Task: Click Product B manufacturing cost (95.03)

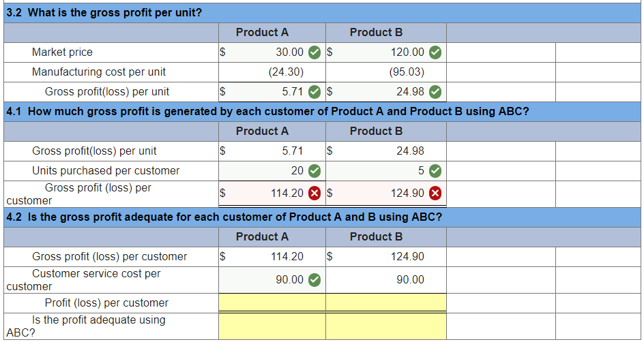Action: 407,72
